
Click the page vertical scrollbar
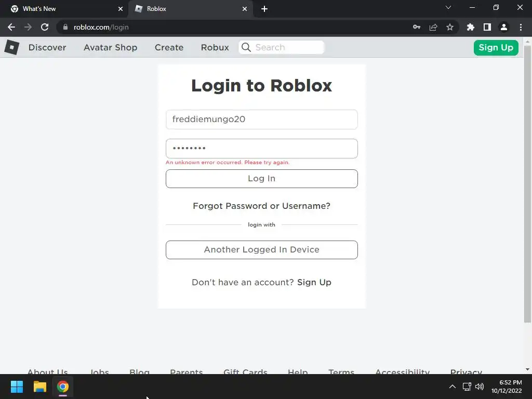click(527, 183)
